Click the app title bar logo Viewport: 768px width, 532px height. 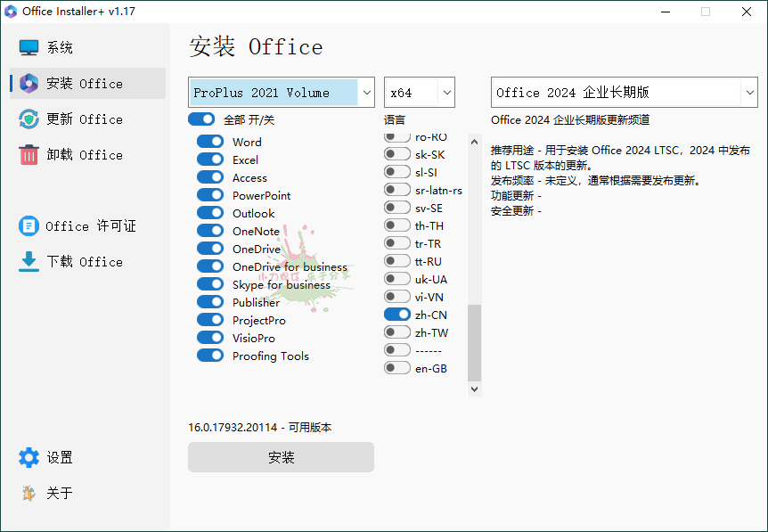(x=11, y=12)
